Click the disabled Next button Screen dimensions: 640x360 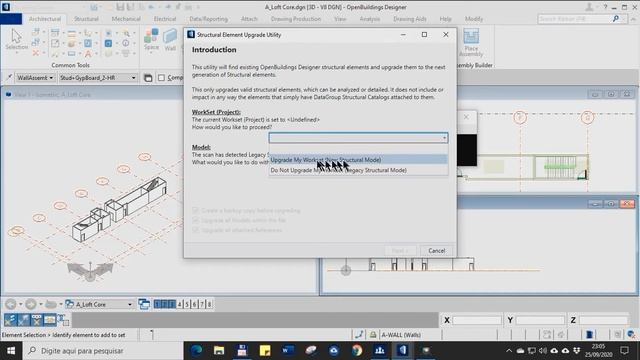pos(400,251)
